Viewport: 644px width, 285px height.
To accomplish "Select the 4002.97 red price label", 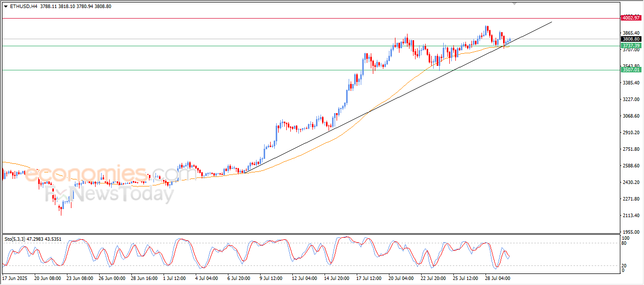I will (630, 18).
